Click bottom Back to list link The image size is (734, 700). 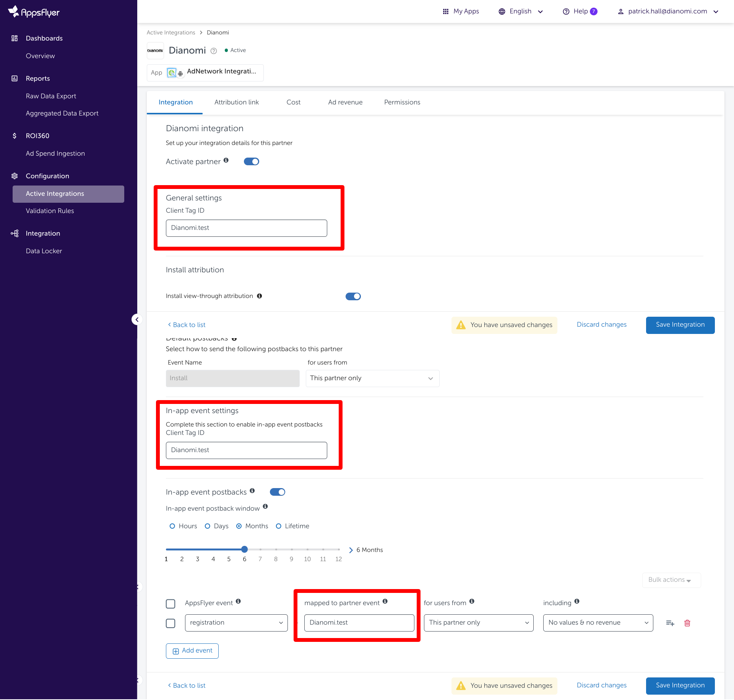click(x=187, y=686)
